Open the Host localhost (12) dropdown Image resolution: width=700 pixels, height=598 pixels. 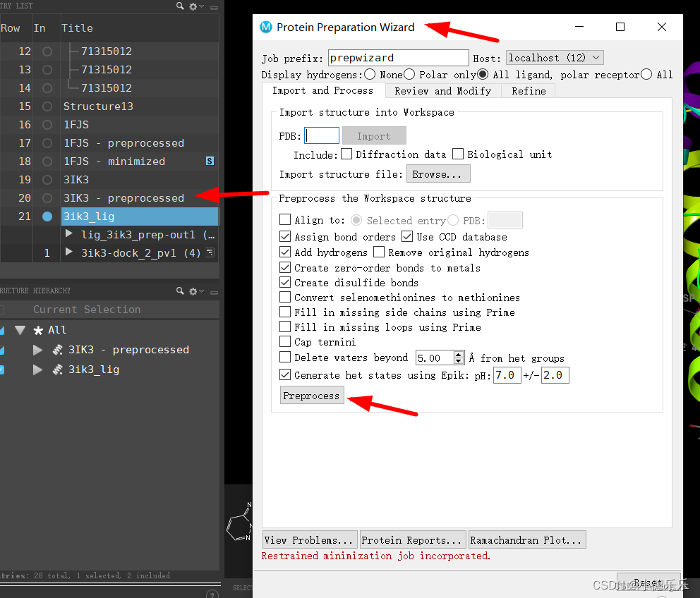coord(555,58)
